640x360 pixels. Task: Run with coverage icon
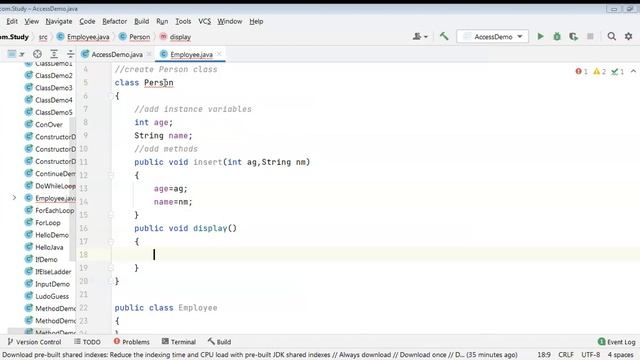pos(573,37)
